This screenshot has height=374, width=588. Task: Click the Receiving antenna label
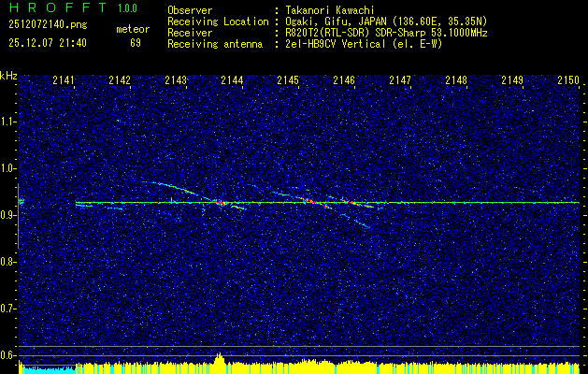(x=215, y=44)
